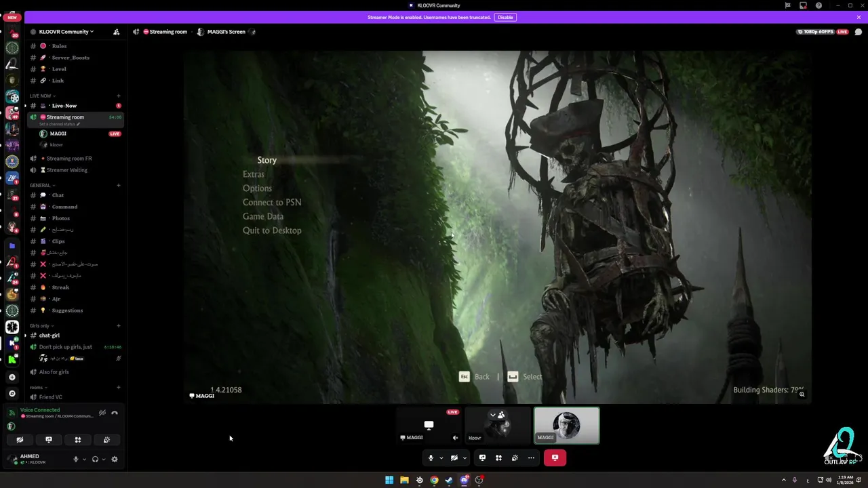
Task: Set a channel status for Streaming room
Action: (x=60, y=124)
